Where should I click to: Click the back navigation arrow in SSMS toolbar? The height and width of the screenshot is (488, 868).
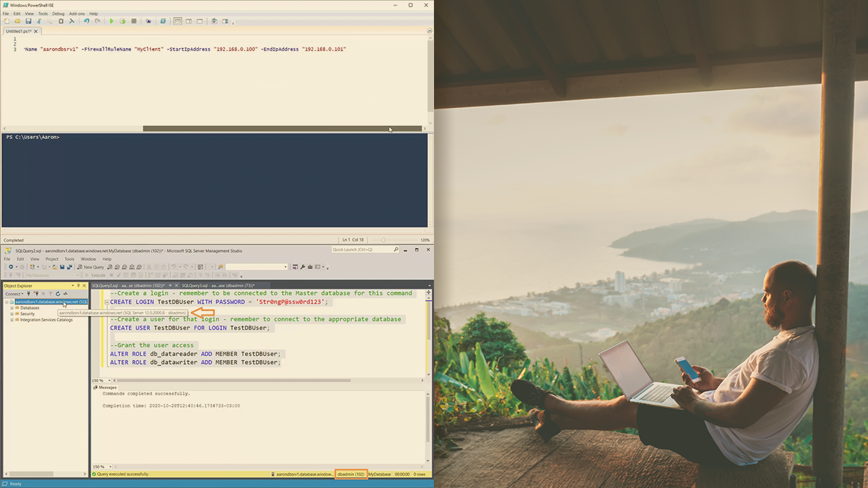click(x=11, y=267)
